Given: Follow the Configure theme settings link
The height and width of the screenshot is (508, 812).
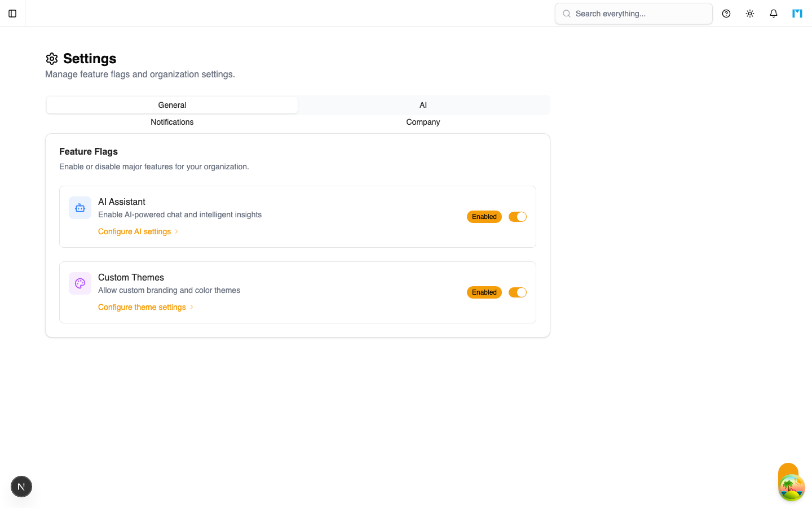Looking at the screenshot, I should pyautogui.click(x=142, y=307).
